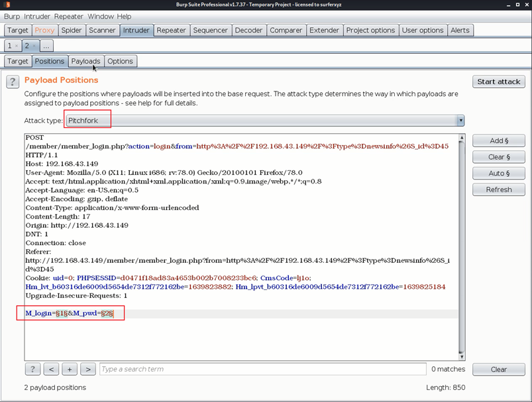Open the Intruder Target sub-tab
The height and width of the screenshot is (402, 532).
coord(18,61)
